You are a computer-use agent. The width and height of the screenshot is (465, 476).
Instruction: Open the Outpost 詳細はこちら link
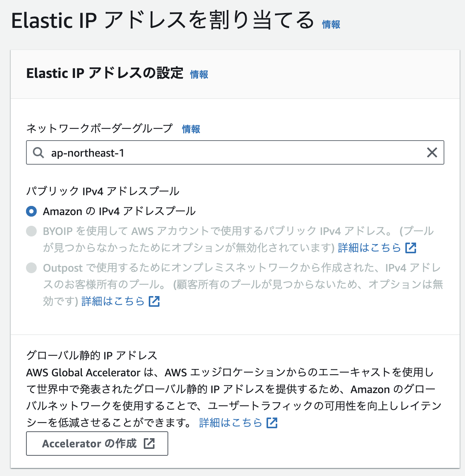point(112,301)
